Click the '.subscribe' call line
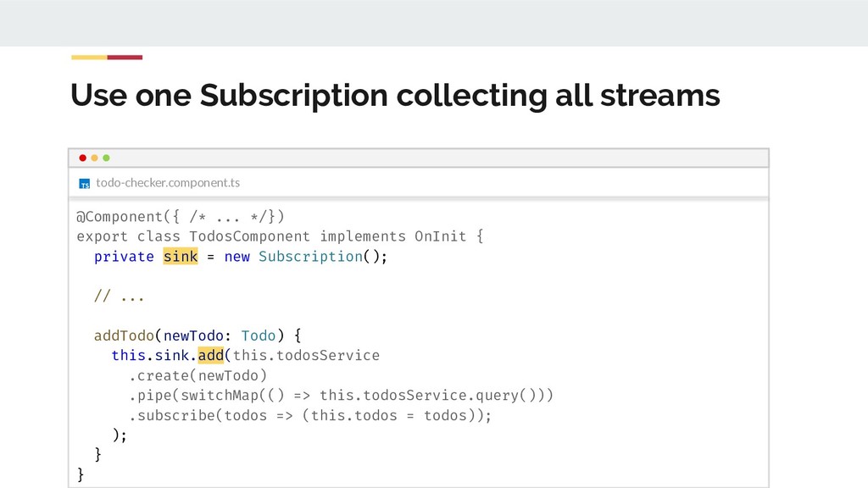Viewport: 868px width, 488px height. 309,415
